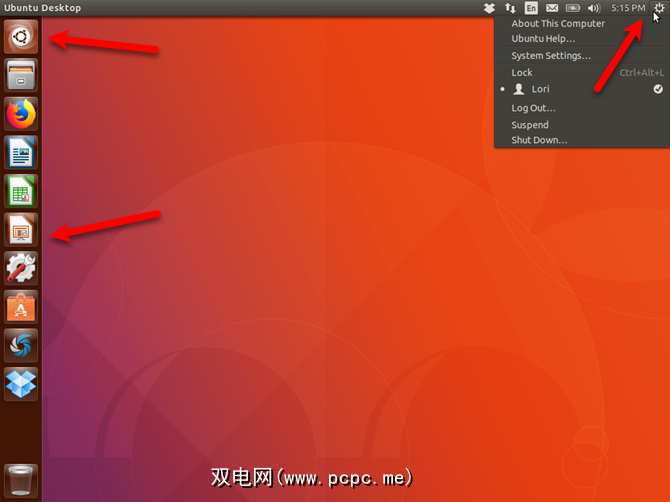Select Lock menu item
This screenshot has height=502, width=670.
click(x=582, y=73)
